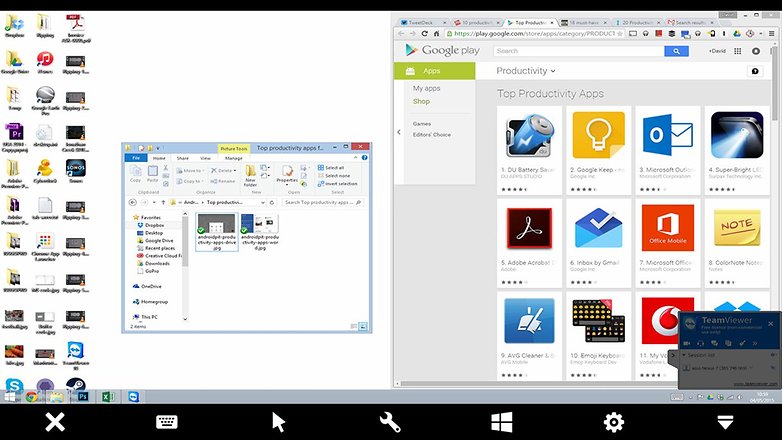
Task: Select Homegroup in Explorer navigation
Action: [150, 302]
